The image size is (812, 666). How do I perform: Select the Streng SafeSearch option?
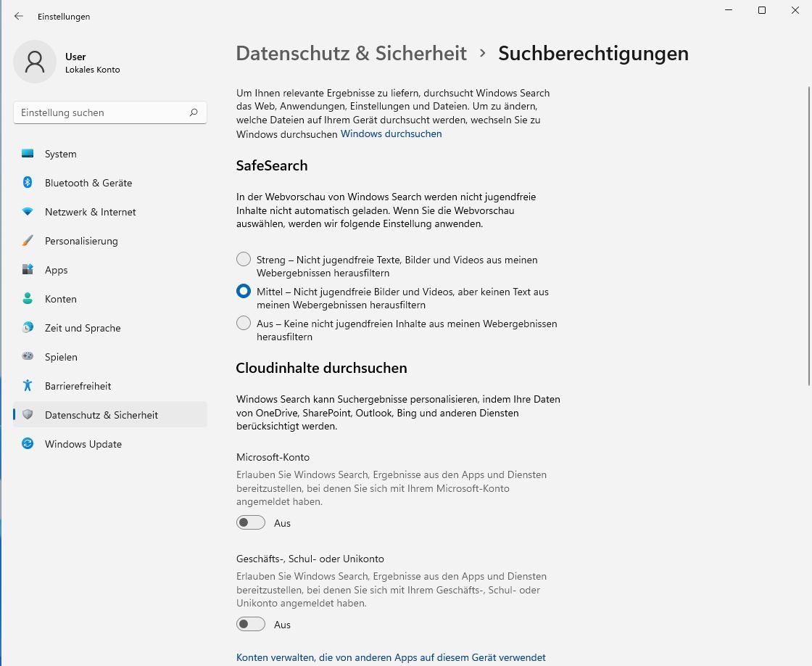point(244,260)
